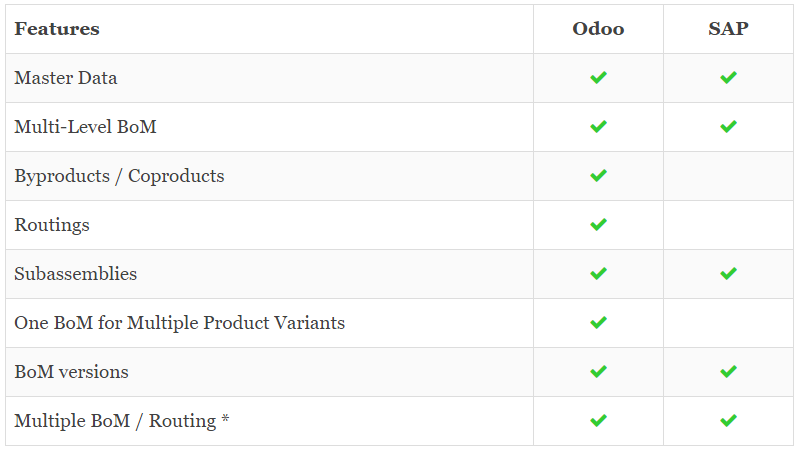This screenshot has width=799, height=450.
Task: Click Odoo checkmark for Master Data
Action: (x=598, y=77)
